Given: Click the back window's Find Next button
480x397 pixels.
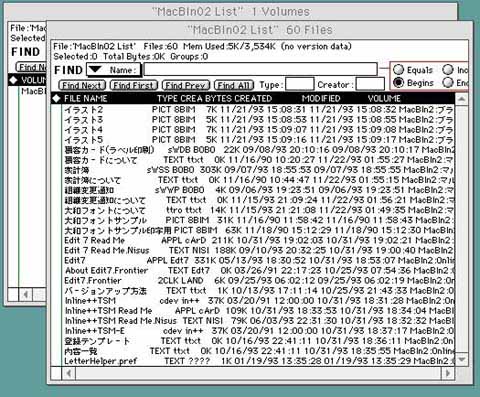Looking at the screenshot, I should point(31,67).
